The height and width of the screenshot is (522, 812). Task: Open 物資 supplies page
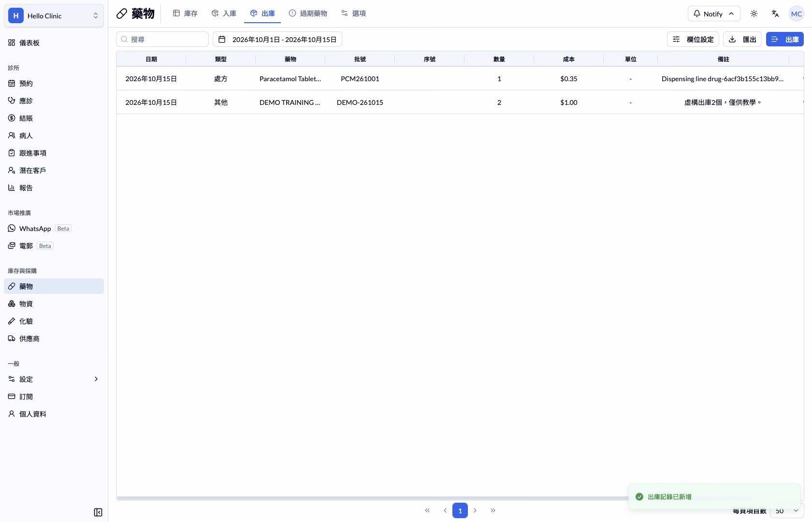point(54,304)
